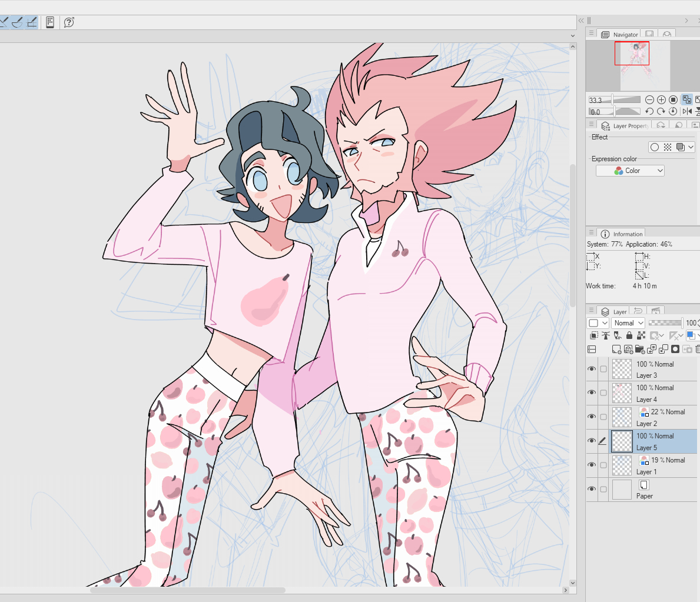Viewport: 700px width, 602px height.
Task: Toggle snap to grid in toolbar
Action: (32, 22)
